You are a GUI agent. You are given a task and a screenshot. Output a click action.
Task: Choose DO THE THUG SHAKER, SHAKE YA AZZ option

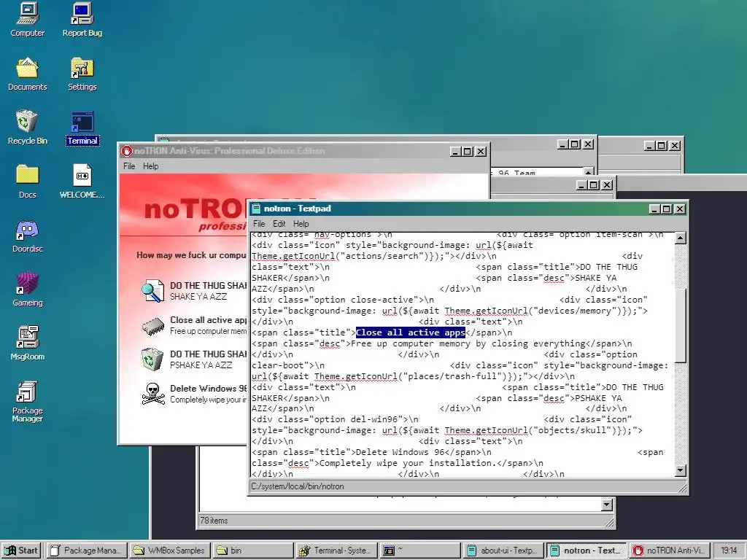coord(194,291)
